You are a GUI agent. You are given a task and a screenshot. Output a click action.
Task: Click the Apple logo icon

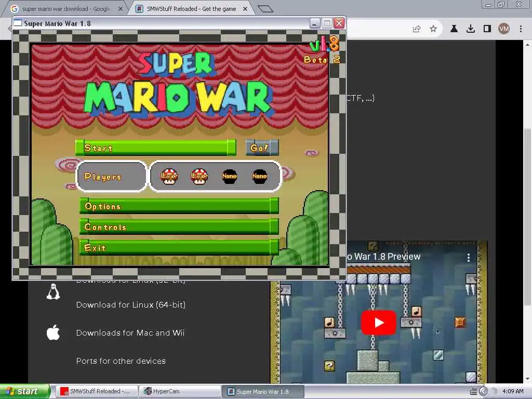(54, 332)
